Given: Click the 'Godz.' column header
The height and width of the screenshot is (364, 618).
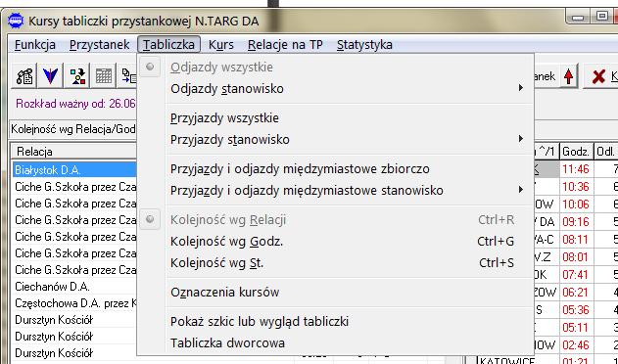Looking at the screenshot, I should (576, 152).
